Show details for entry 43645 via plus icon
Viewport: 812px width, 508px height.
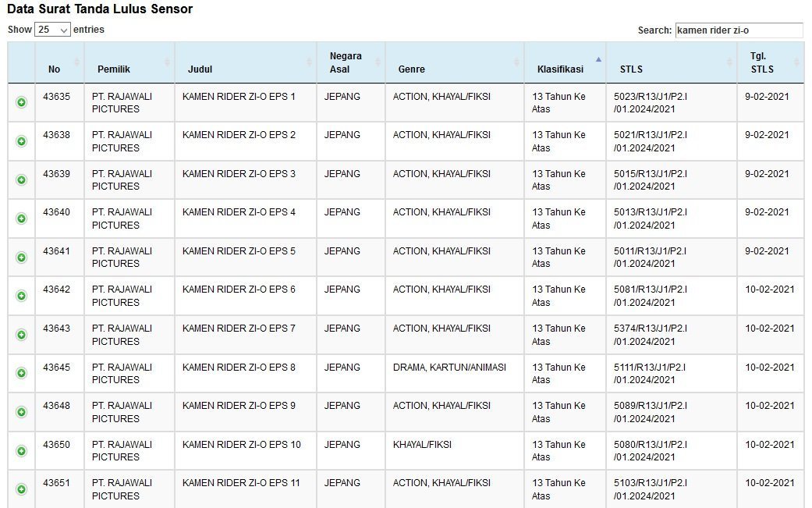coord(21,373)
